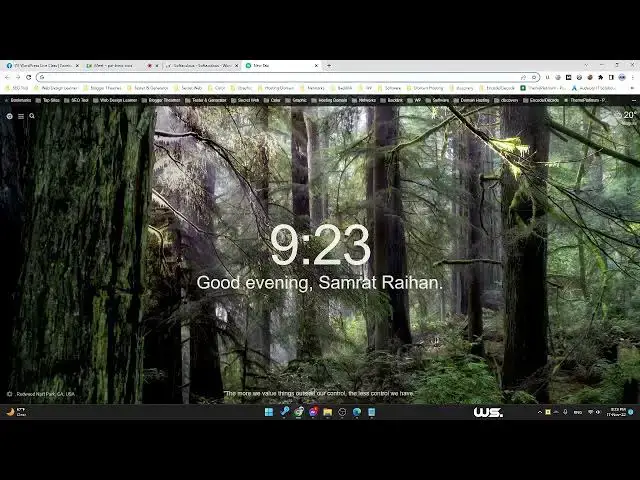The height and width of the screenshot is (480, 640).
Task: Open Blogger Themes folder in the dark page bar
Action: (161, 100)
